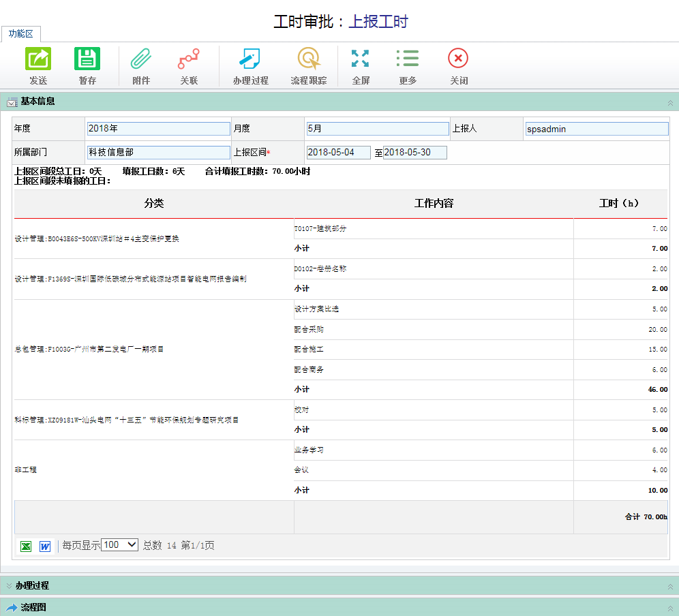
Task: Switch to Fullscreen (全屏) view
Action: coord(361,59)
